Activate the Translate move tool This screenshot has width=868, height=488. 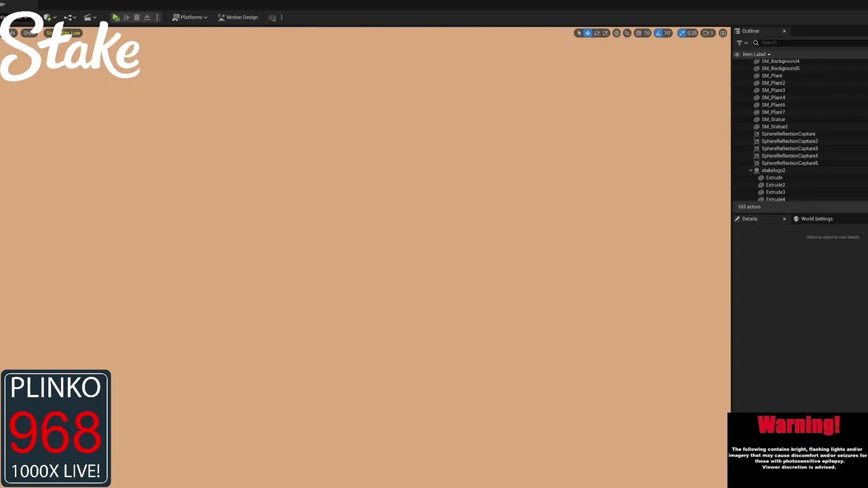(x=588, y=33)
